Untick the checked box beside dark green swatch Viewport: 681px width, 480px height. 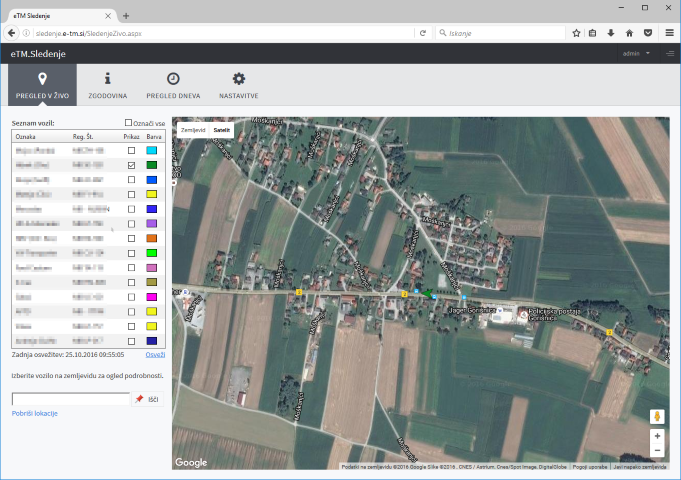[131, 165]
